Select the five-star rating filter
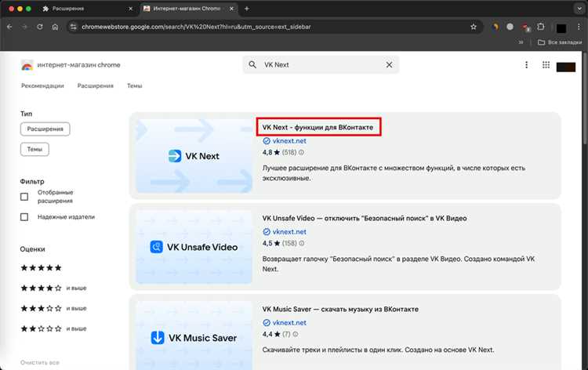The width and height of the screenshot is (588, 370). coord(41,267)
